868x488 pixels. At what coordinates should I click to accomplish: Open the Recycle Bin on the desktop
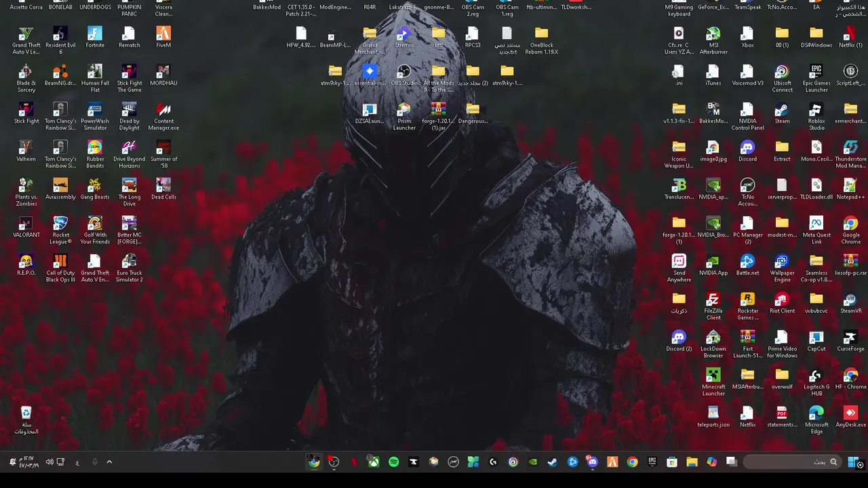(26, 420)
